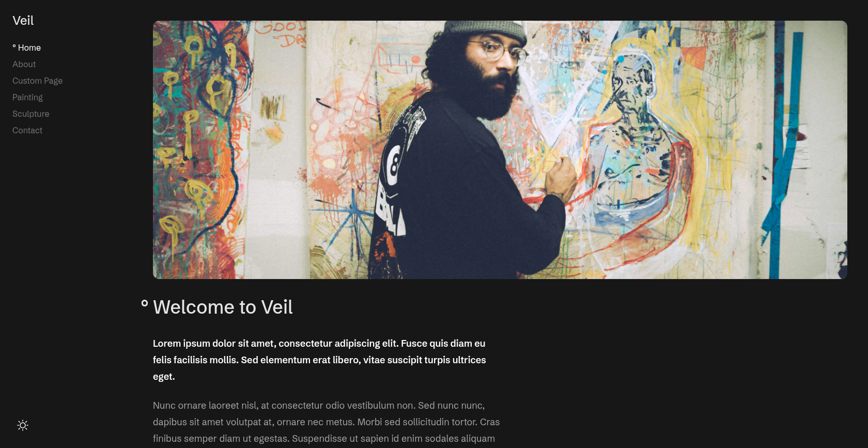Image resolution: width=868 pixels, height=448 pixels.
Task: Click the Veil site title
Action: point(23,21)
